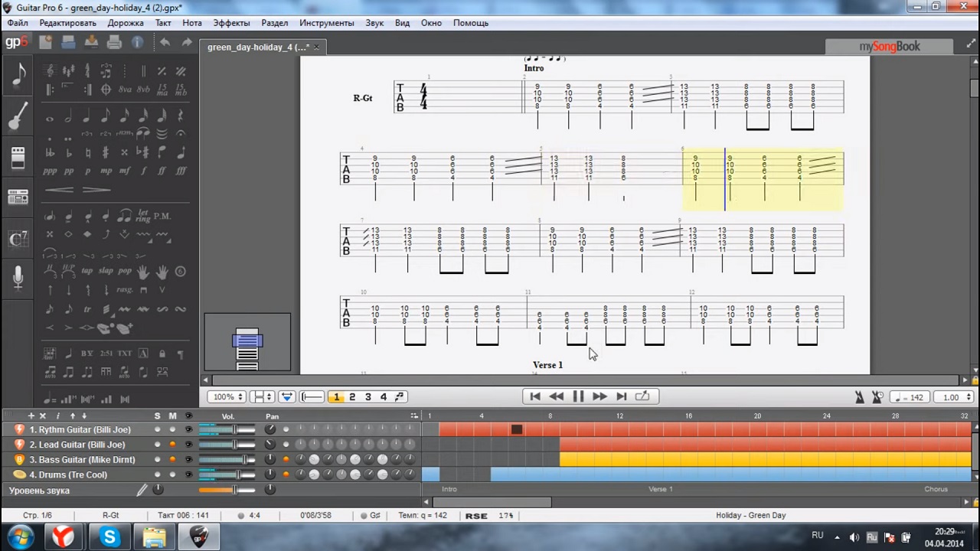Viewport: 980px width, 551px height.
Task: Open the Инструменты menu
Action: 326,23
